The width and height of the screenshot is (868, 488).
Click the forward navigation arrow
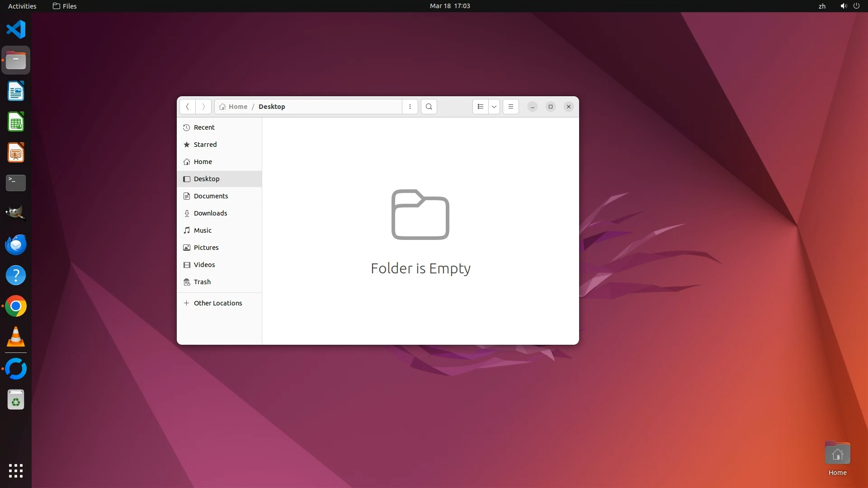point(203,107)
